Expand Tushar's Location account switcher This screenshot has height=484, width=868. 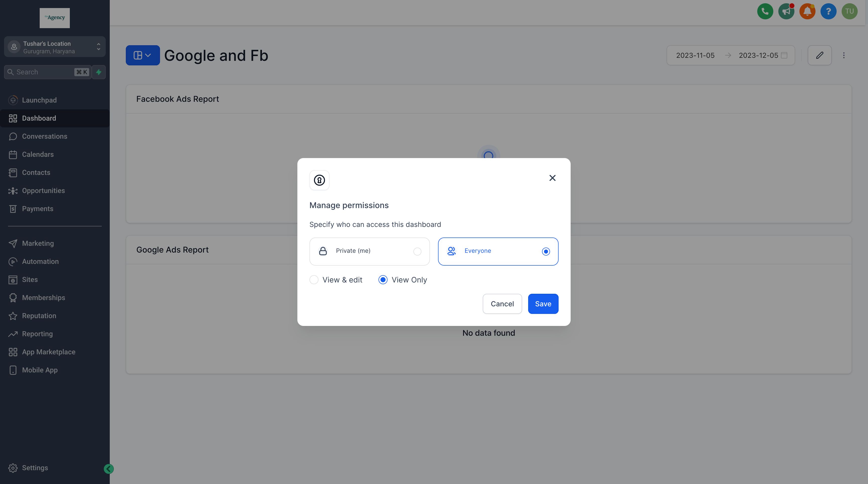pos(55,47)
